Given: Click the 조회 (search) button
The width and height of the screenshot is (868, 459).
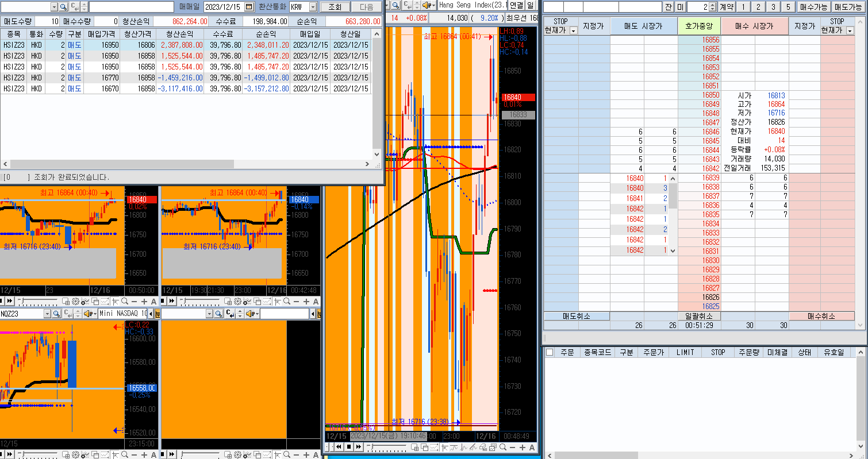Looking at the screenshot, I should point(335,7).
